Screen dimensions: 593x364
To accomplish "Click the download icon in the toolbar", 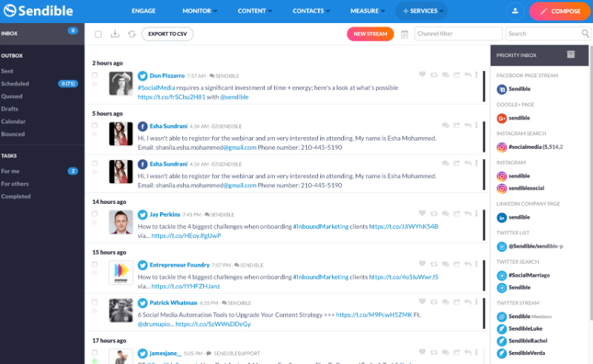I will pyautogui.click(x=115, y=34).
